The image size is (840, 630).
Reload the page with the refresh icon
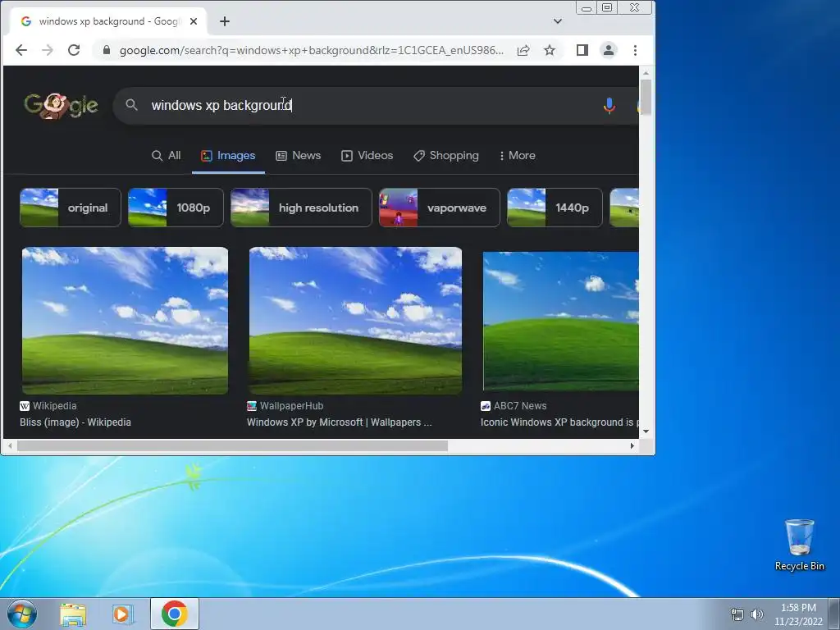pos(74,50)
